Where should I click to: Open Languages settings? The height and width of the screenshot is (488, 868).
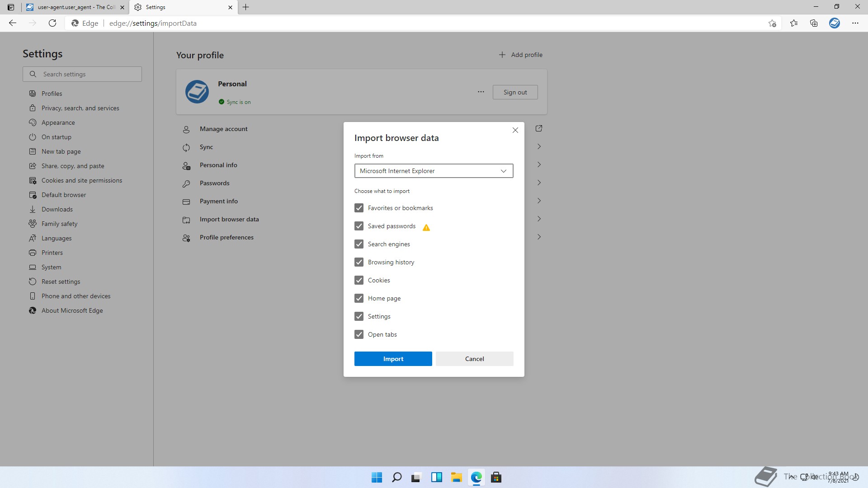point(56,238)
